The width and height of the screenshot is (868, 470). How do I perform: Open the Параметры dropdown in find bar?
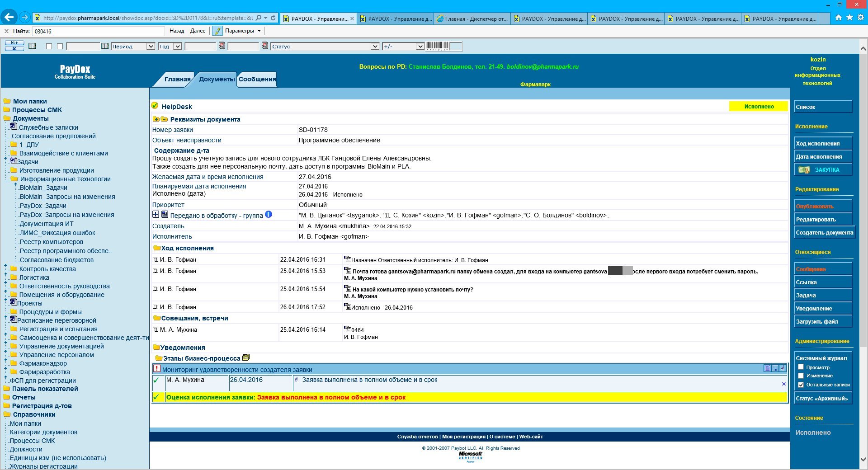click(x=243, y=31)
